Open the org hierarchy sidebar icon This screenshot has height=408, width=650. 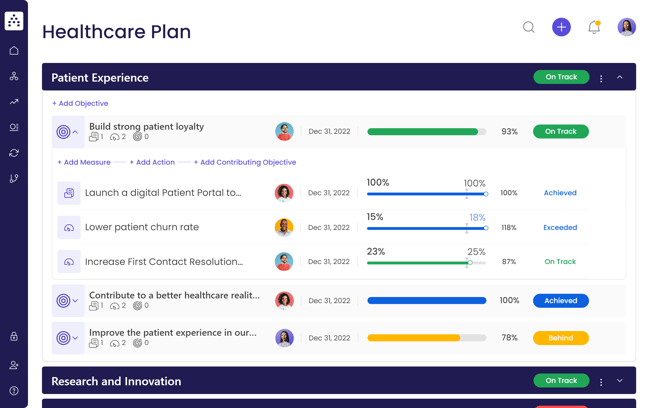coord(14,76)
